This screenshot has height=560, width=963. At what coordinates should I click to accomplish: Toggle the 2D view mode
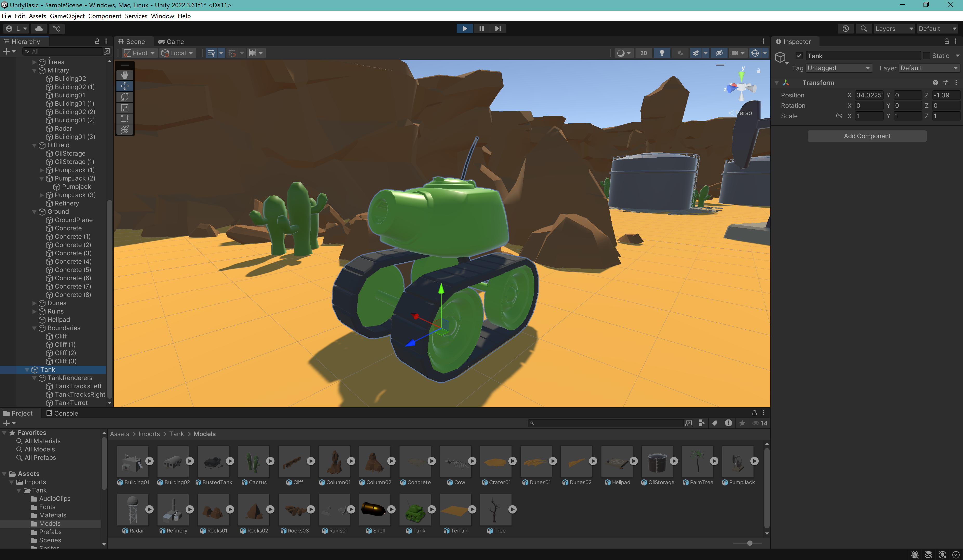(644, 53)
